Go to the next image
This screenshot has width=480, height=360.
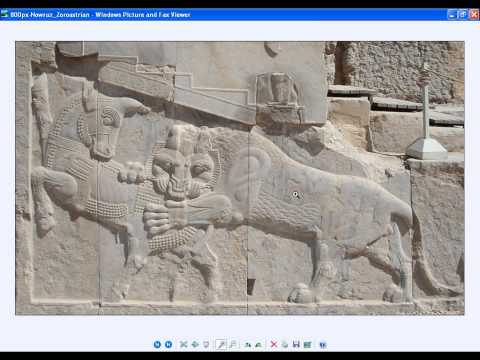[x=169, y=344]
